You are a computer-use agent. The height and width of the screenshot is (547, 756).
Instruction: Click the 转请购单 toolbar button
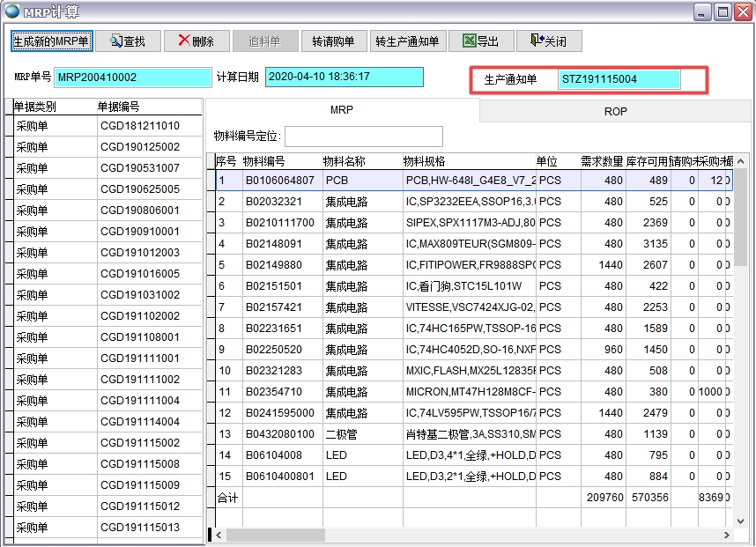click(334, 41)
